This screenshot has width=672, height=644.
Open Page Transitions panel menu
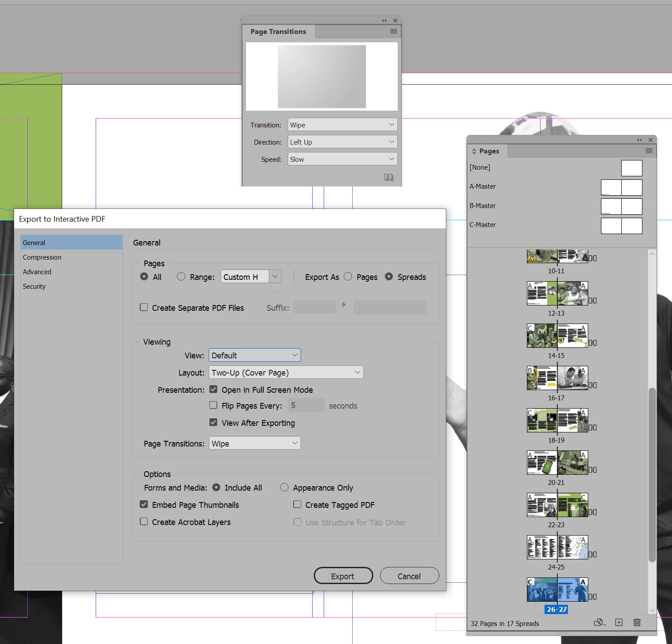[x=394, y=31]
